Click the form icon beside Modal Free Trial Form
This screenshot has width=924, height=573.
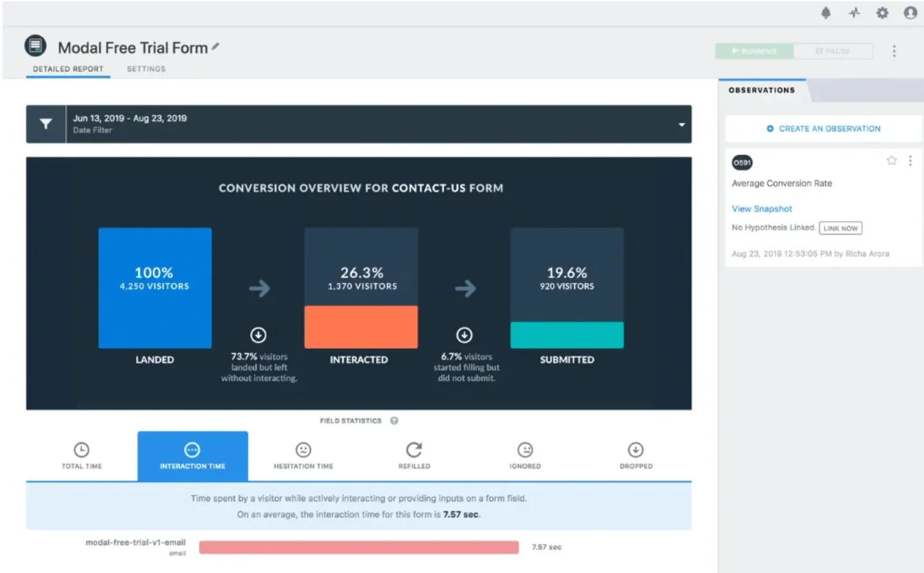click(35, 46)
